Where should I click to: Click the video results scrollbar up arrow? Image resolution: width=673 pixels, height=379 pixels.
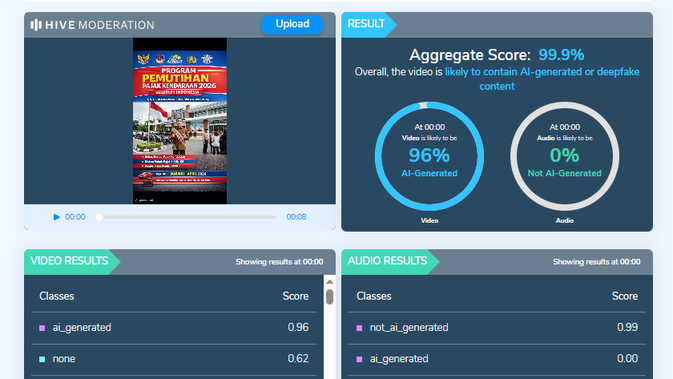[330, 282]
